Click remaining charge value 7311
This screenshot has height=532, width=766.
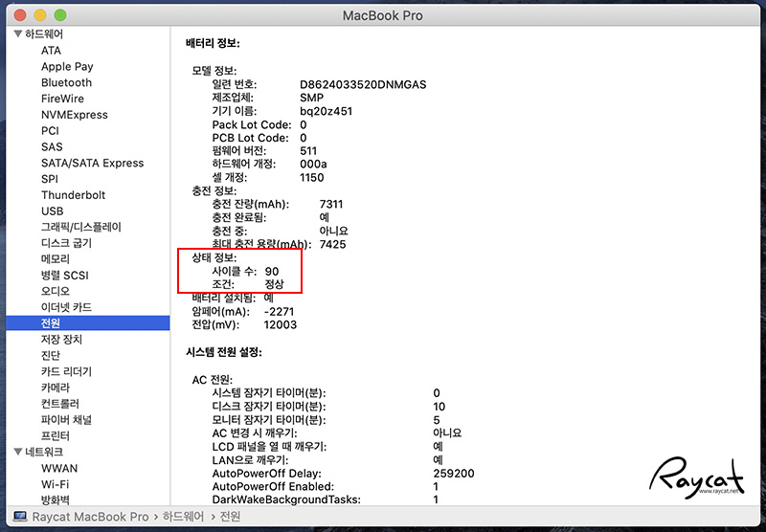click(x=331, y=204)
